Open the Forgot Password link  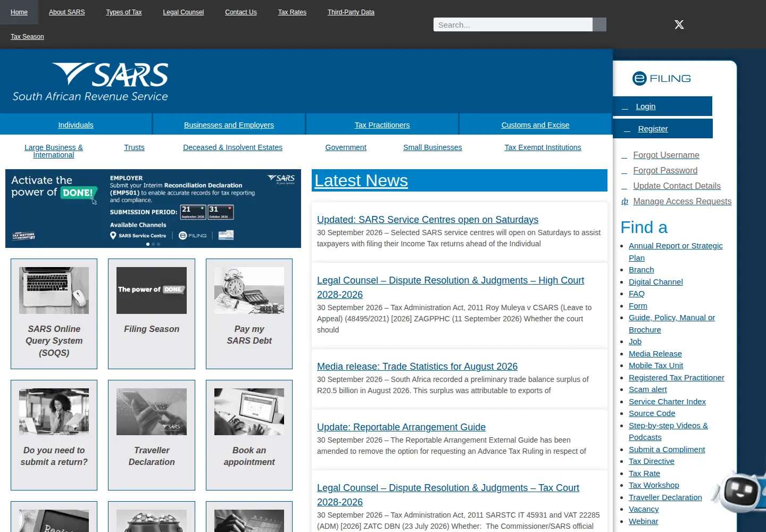(665, 171)
